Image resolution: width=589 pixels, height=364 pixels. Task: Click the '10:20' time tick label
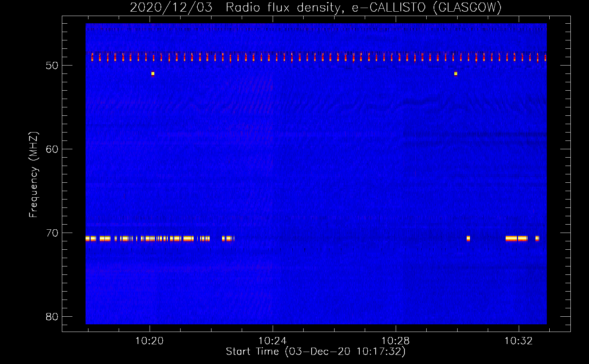(x=149, y=341)
